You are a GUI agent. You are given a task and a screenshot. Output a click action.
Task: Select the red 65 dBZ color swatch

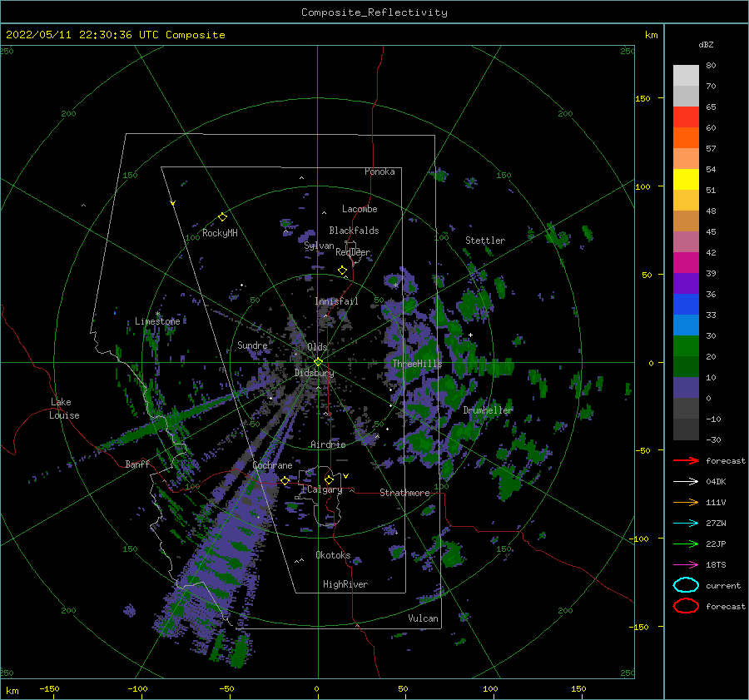pyautogui.click(x=686, y=117)
